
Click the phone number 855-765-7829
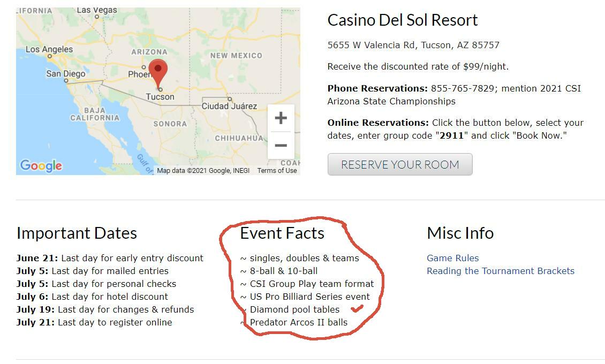(x=462, y=88)
